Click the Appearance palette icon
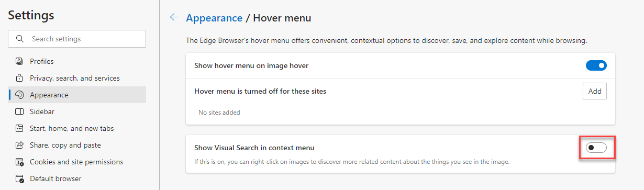 click(x=20, y=95)
